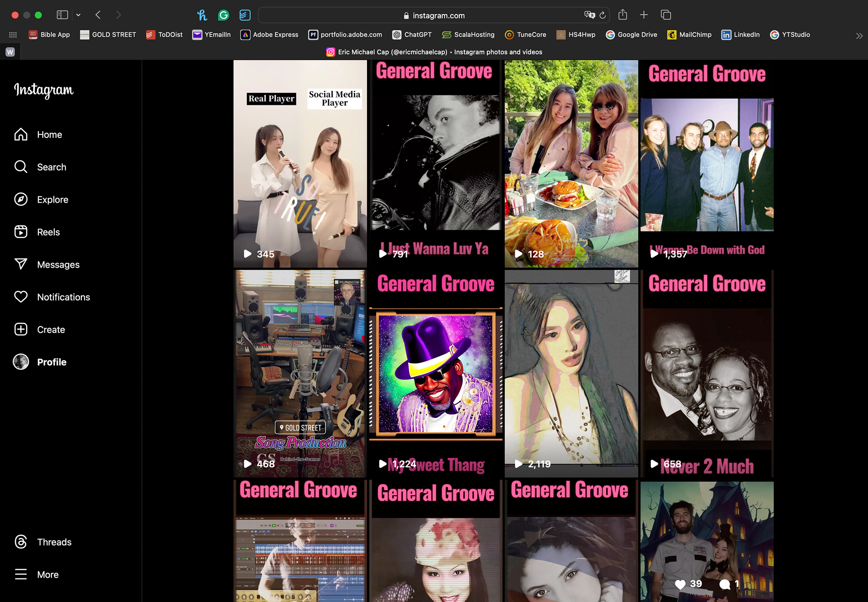Image resolution: width=868 pixels, height=602 pixels.
Task: Open Profile via avatar icon
Action: [21, 362]
